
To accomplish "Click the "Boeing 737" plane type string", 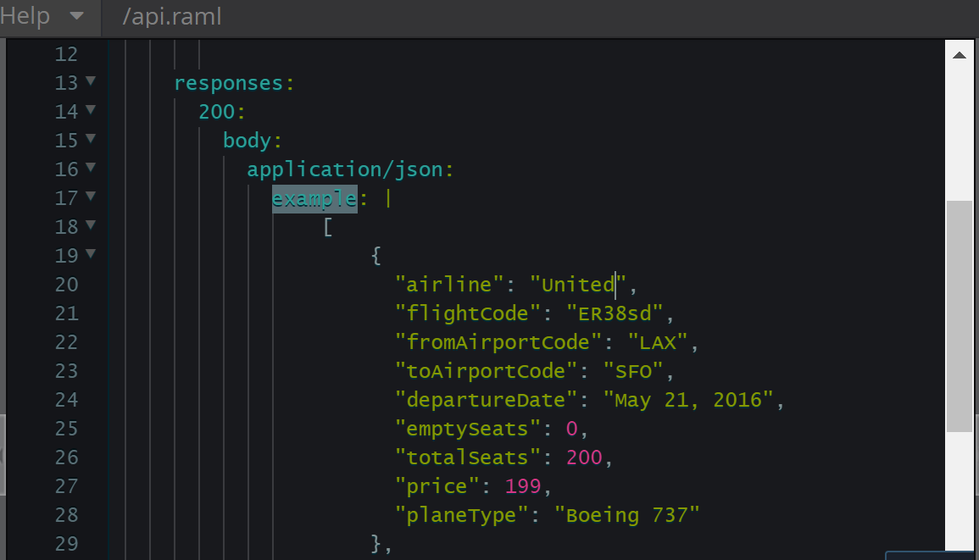I will pyautogui.click(x=627, y=515).
